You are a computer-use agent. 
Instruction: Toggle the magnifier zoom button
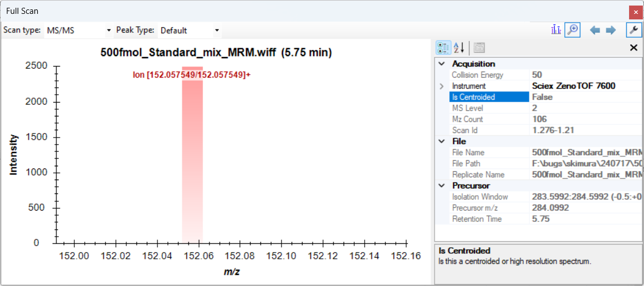(572, 30)
